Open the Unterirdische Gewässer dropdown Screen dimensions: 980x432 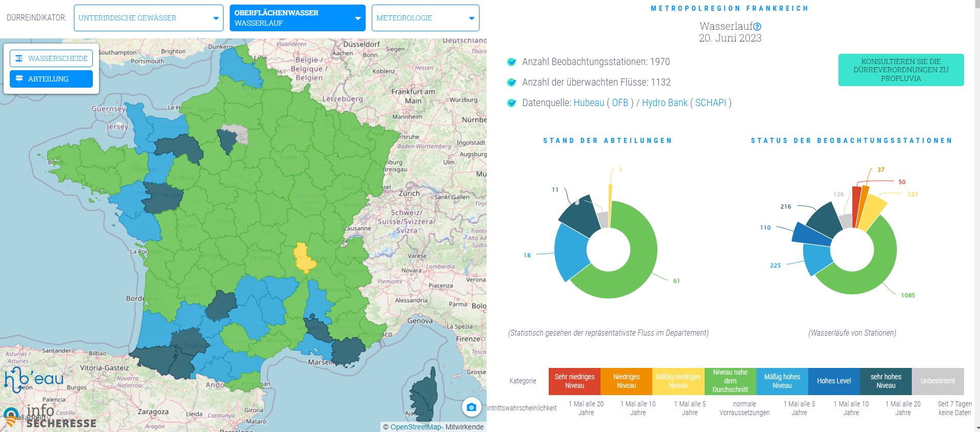click(148, 18)
